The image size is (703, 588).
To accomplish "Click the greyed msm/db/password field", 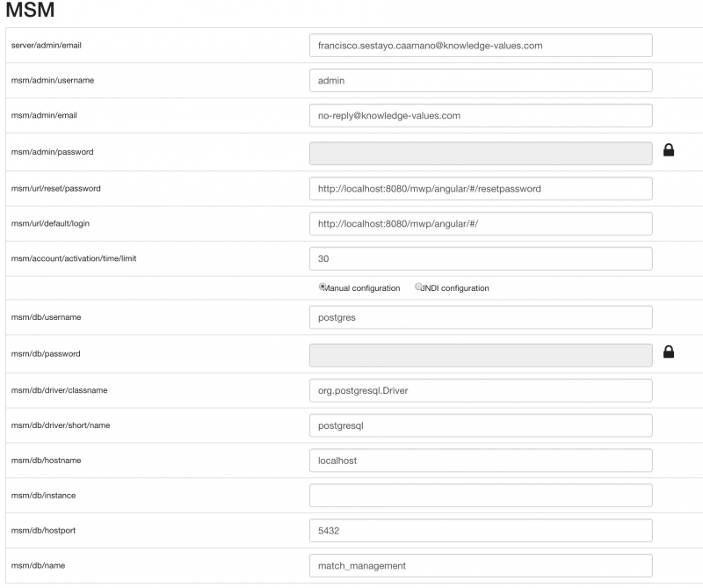I will tap(481, 355).
